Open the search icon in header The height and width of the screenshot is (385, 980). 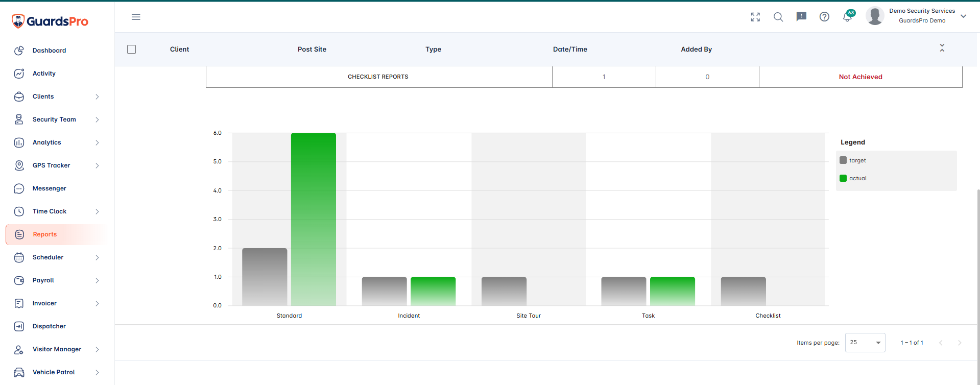tap(778, 17)
